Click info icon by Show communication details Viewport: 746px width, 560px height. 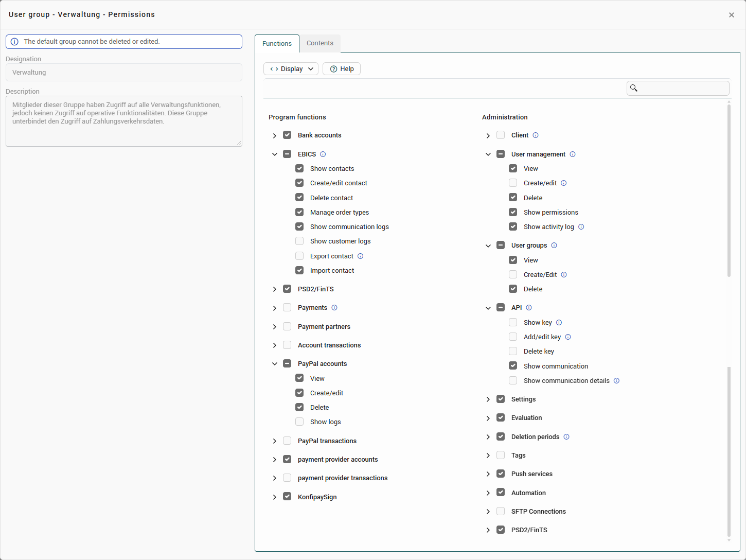click(x=617, y=381)
